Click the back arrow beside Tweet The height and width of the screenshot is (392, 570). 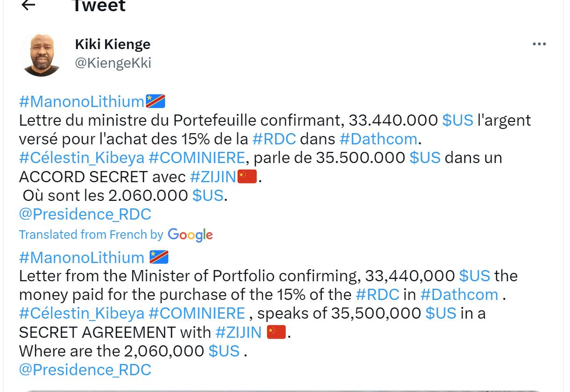click(x=29, y=5)
